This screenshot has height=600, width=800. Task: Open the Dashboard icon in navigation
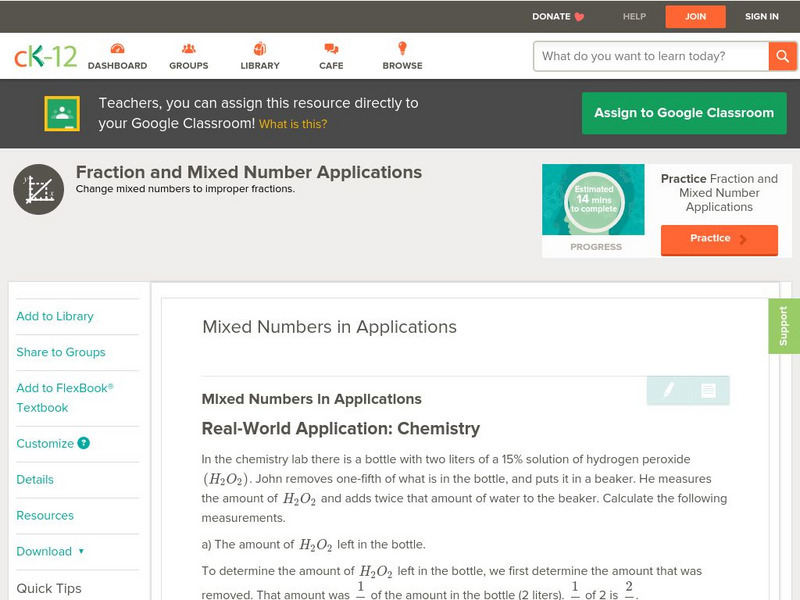coord(117,49)
